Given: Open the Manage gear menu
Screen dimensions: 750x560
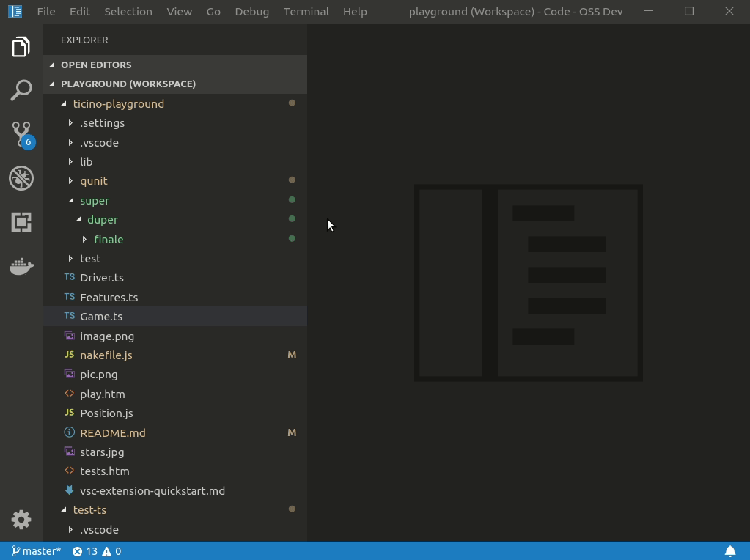Looking at the screenshot, I should (x=21, y=520).
